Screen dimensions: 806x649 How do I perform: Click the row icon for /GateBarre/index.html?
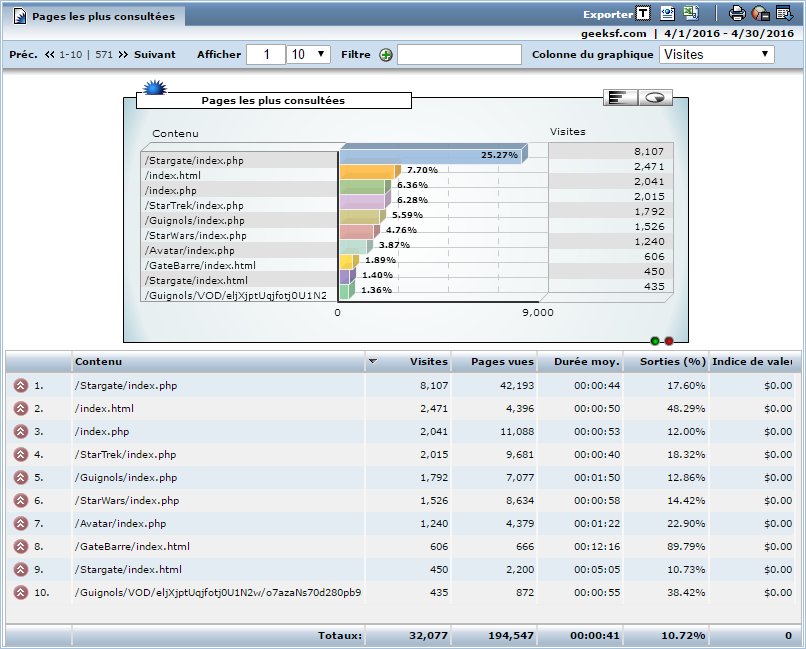21,546
